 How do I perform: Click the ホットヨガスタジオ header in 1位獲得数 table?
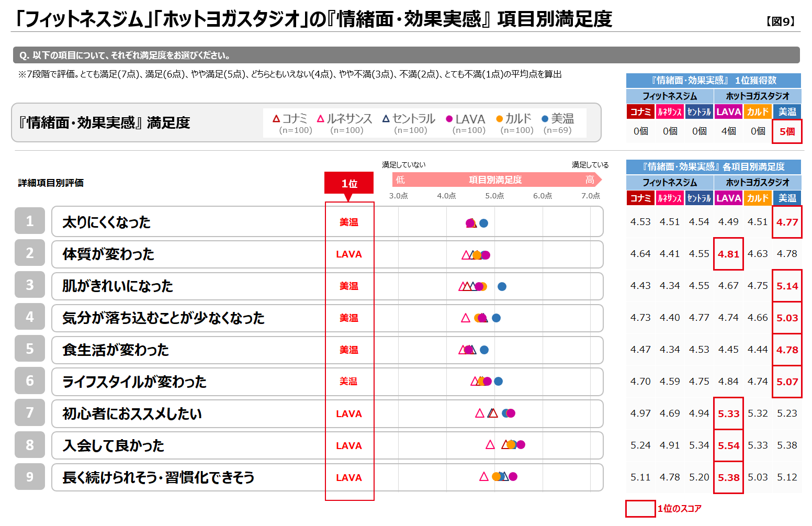(x=758, y=96)
